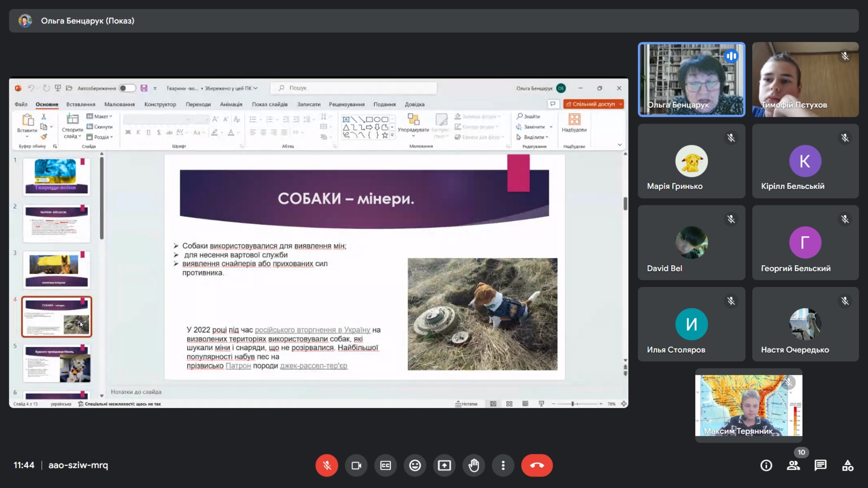Open more options three-dot menu

click(x=503, y=465)
